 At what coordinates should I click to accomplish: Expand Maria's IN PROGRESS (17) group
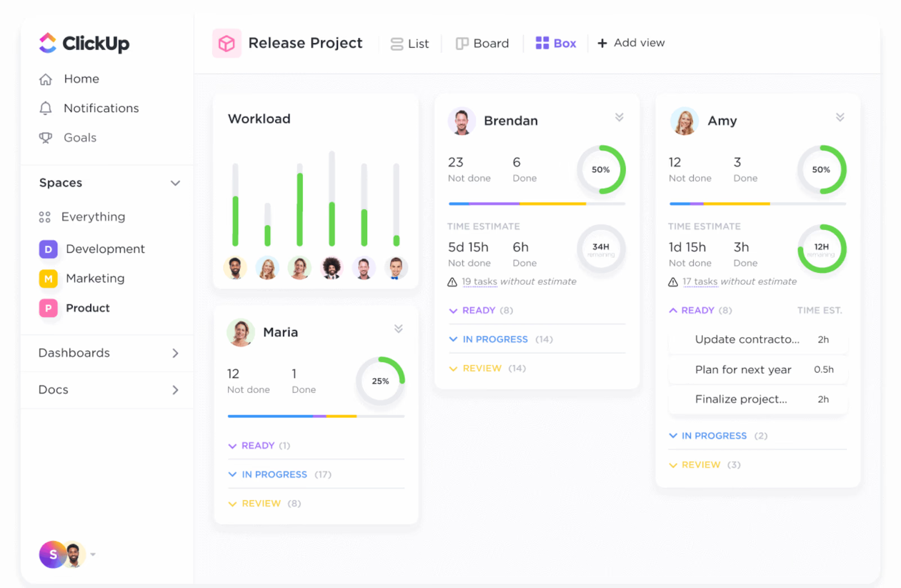click(279, 474)
